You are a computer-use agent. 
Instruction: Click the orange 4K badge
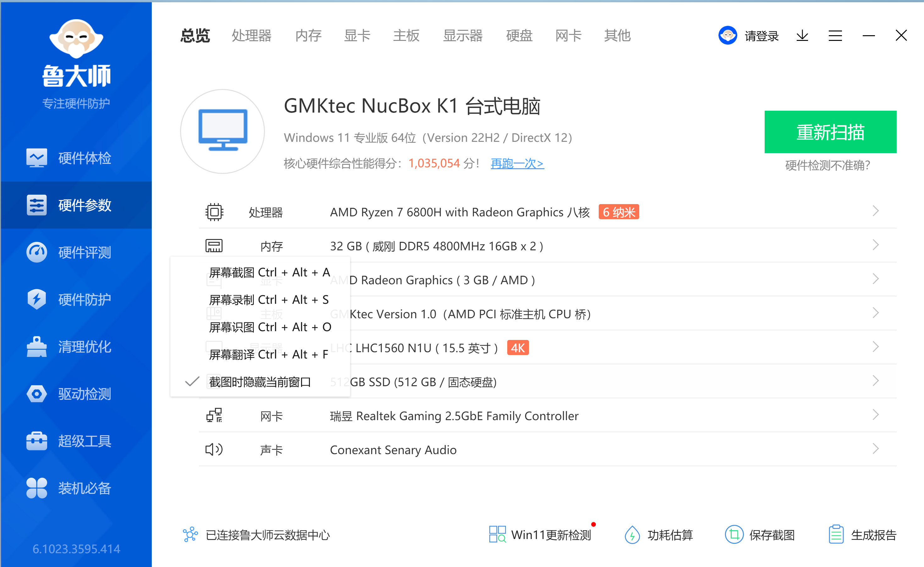(x=518, y=348)
